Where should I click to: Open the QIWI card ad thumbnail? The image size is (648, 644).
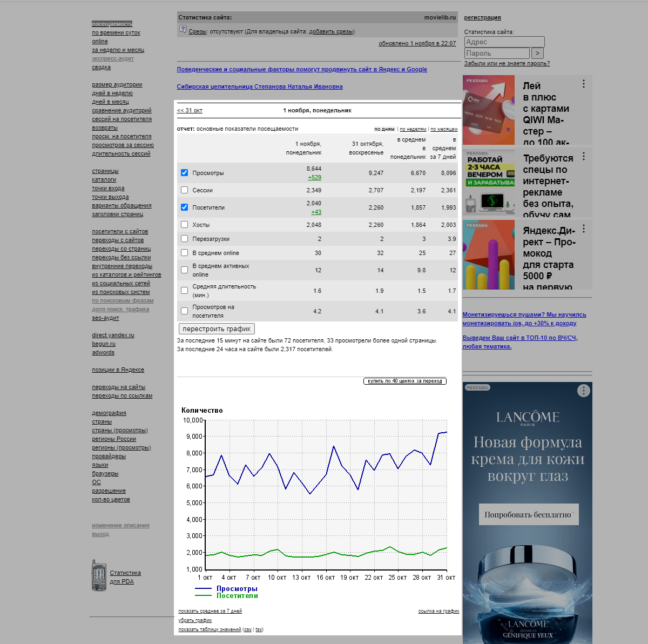(489, 111)
